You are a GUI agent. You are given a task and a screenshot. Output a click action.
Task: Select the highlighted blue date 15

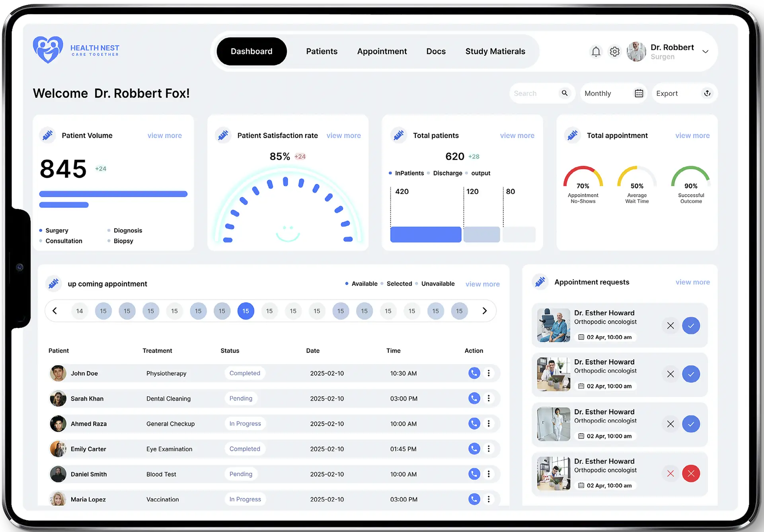(246, 311)
